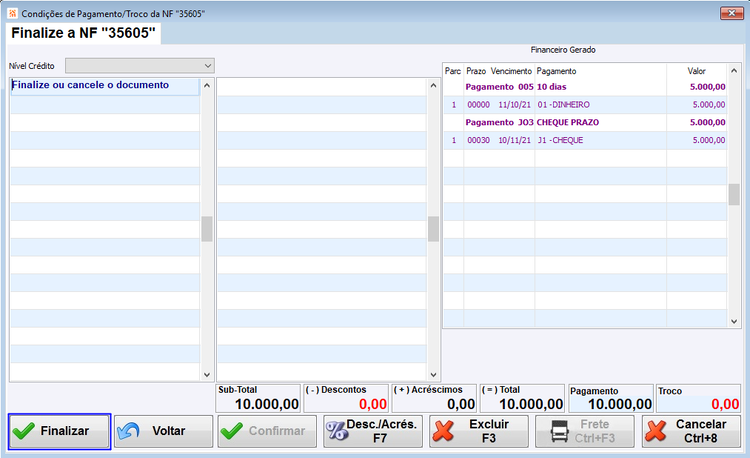
Task: Click the Financeiro Gerado scrollbar thumb
Action: coord(734,194)
